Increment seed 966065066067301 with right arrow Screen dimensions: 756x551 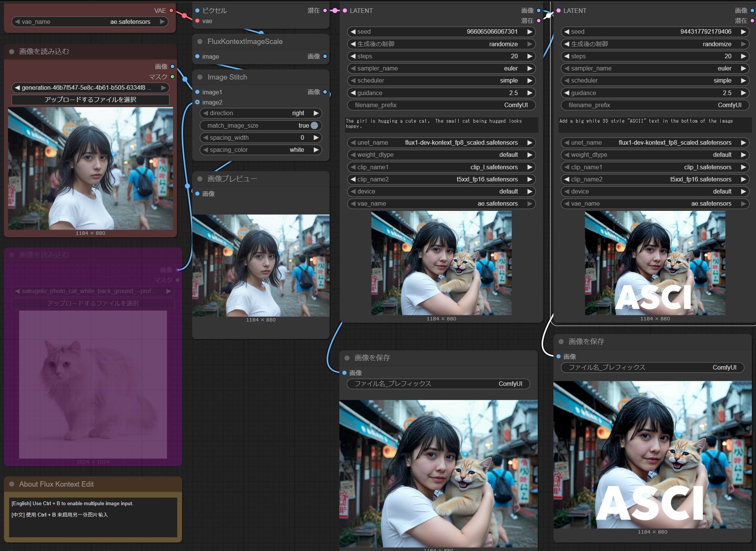coord(530,32)
